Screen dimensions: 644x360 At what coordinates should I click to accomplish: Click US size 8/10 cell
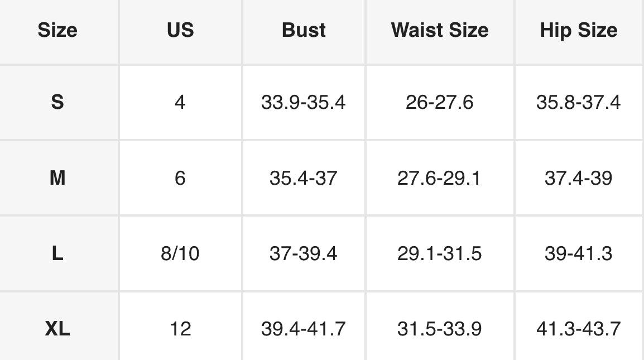coord(180,254)
